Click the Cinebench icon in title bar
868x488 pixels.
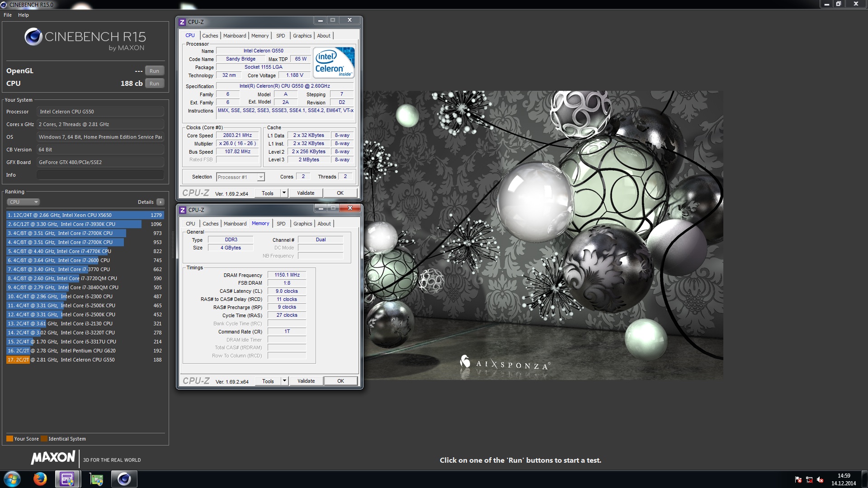tap(4, 5)
